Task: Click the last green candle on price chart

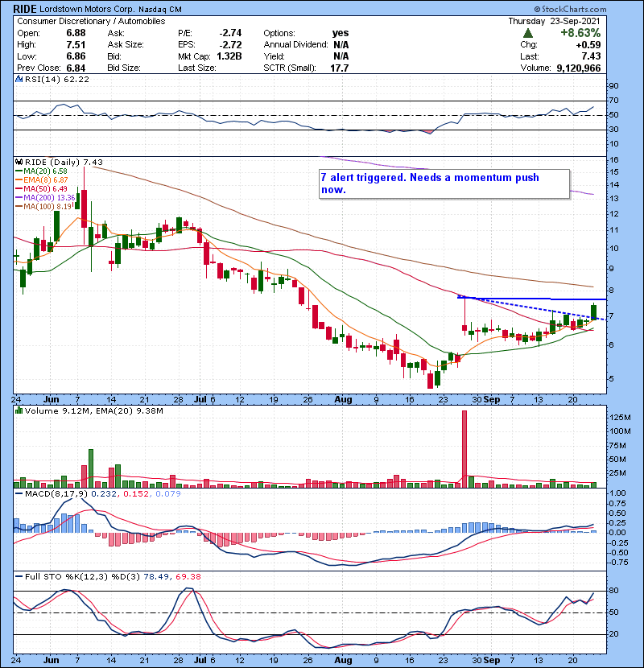Action: (x=593, y=311)
